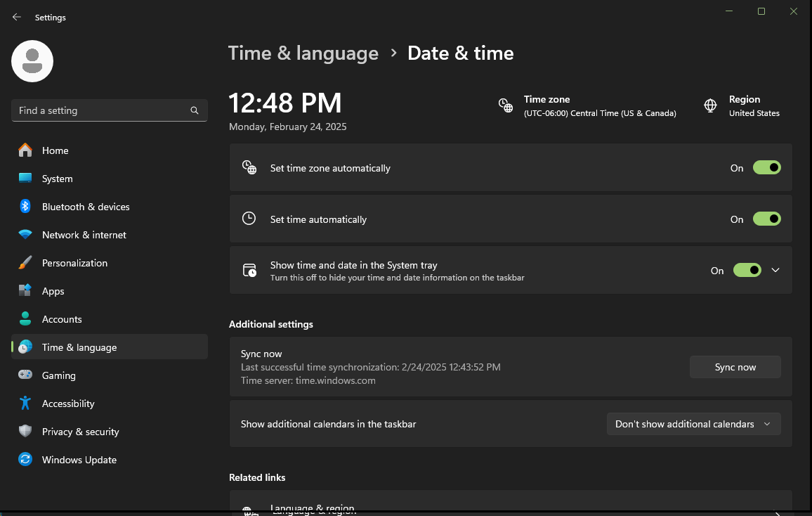Viewport: 812px width, 516px height.
Task: Click the search magnifier icon
Action: pos(195,110)
